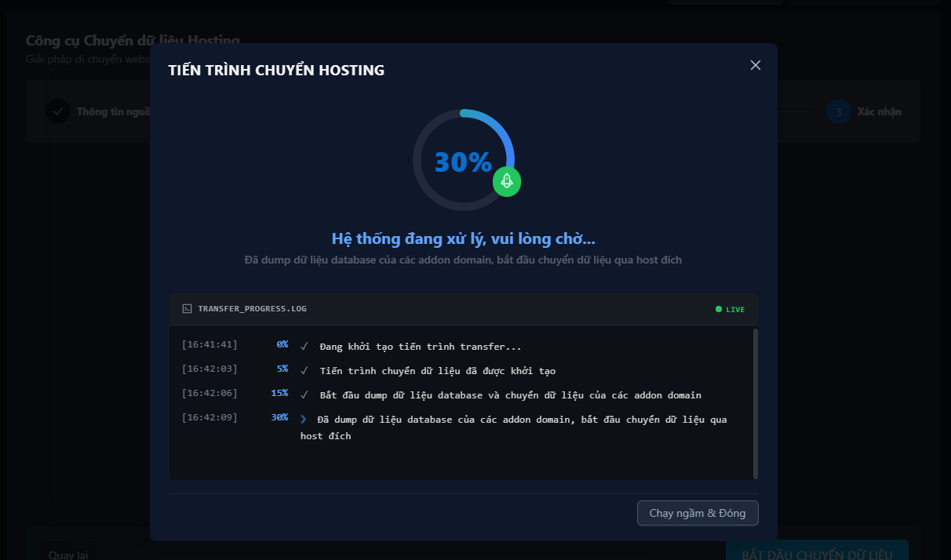Image resolution: width=951 pixels, height=560 pixels.
Task: Click the checkmark on the 5% log line
Action: point(304,370)
